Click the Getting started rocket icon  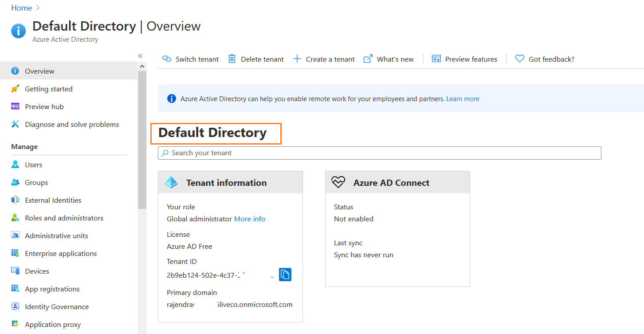point(15,89)
